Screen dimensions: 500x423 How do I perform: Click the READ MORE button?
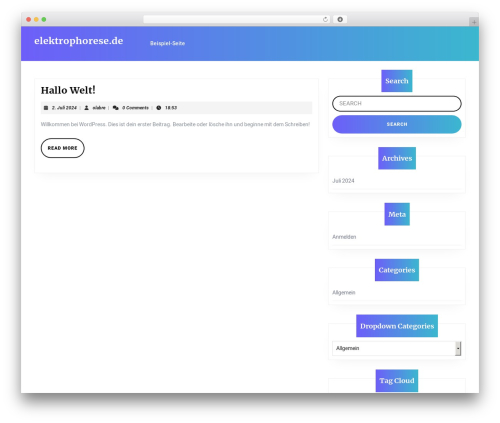coord(63,148)
